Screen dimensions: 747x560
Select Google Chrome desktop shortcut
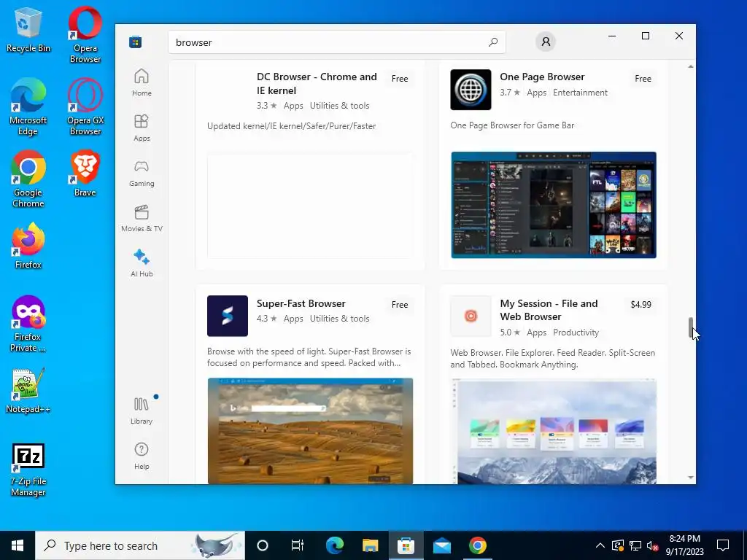[x=28, y=179]
